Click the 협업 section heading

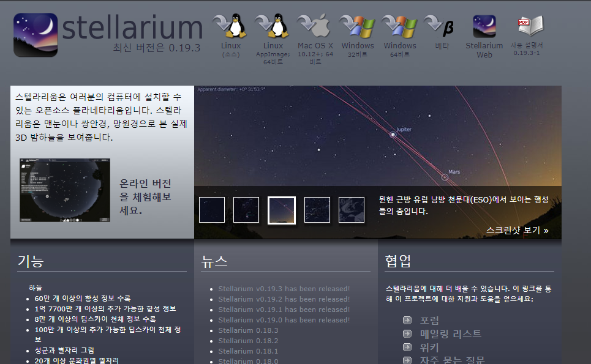(398, 261)
